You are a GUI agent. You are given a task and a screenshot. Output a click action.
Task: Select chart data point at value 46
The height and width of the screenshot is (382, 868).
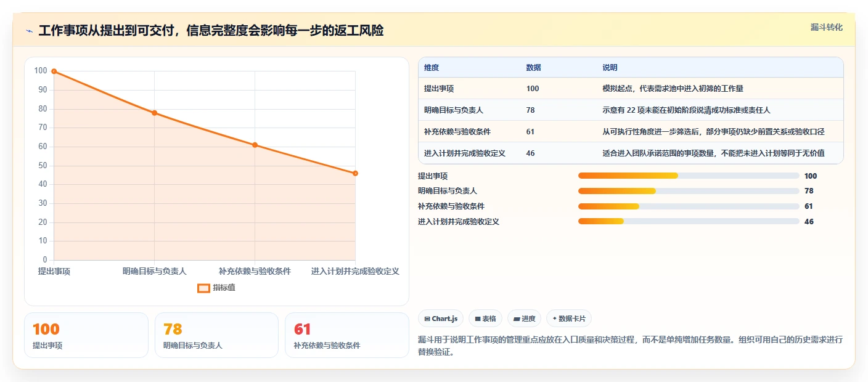[x=355, y=173]
